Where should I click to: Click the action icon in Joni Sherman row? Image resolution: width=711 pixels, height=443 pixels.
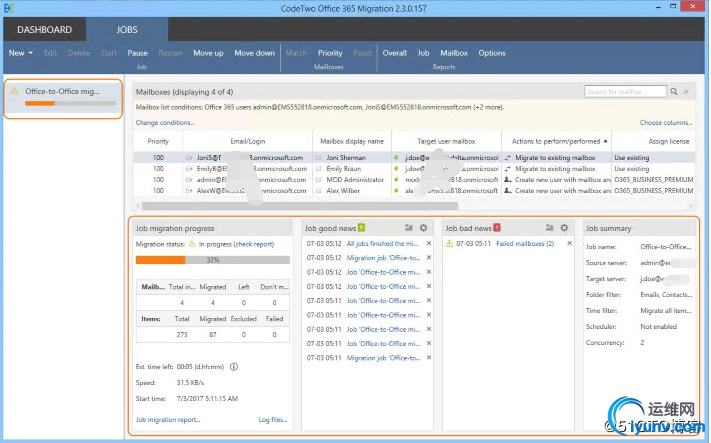[x=507, y=158]
